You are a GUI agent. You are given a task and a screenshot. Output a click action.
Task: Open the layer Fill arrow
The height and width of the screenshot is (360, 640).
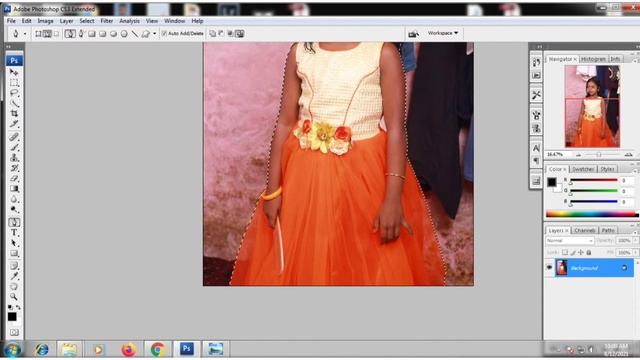636,253
